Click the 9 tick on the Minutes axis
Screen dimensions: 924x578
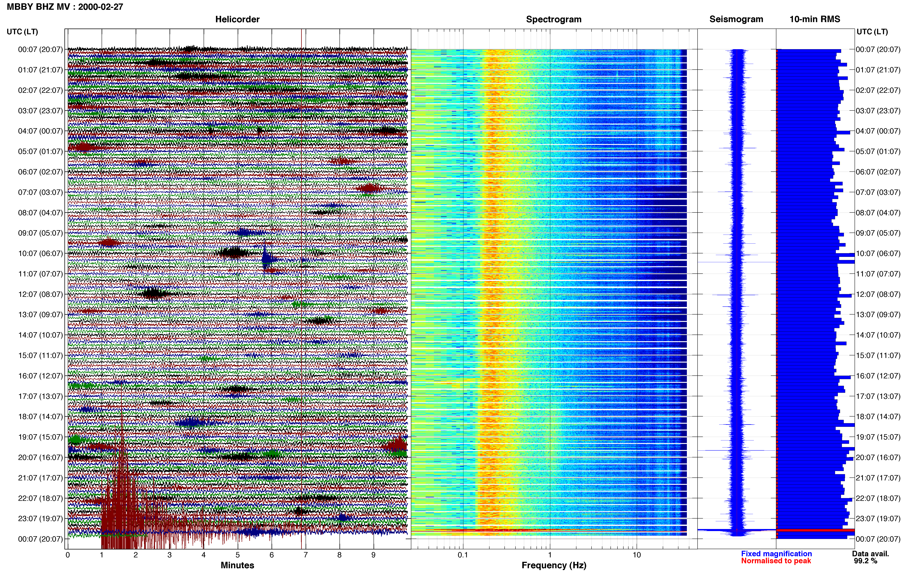click(374, 555)
